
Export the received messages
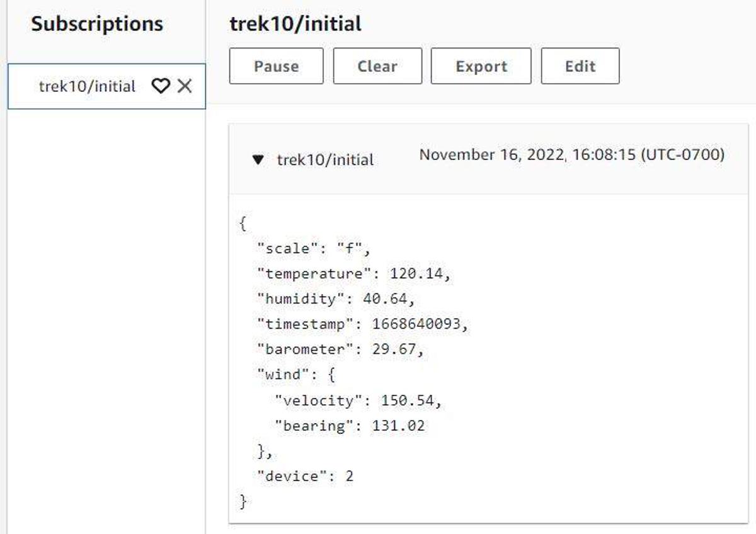(481, 66)
